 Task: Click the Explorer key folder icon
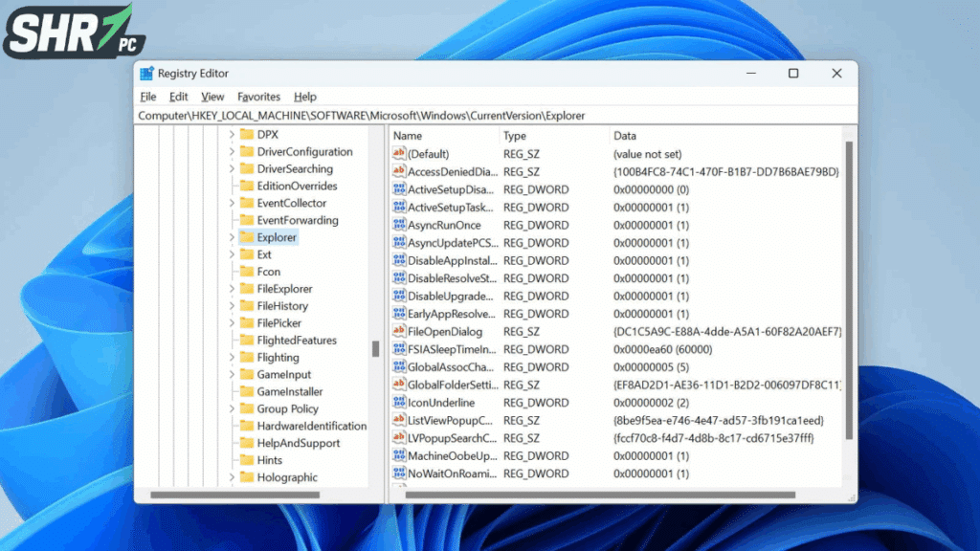(x=248, y=237)
